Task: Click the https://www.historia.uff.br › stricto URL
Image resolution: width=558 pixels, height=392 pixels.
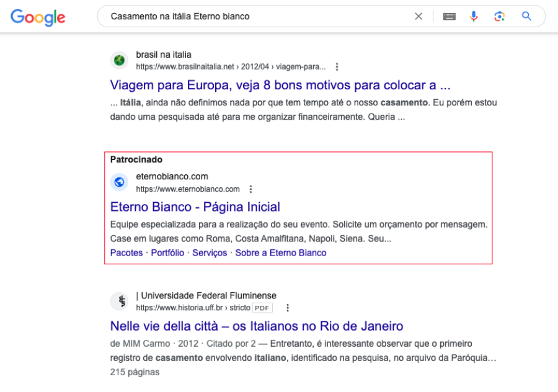Action: tap(193, 308)
